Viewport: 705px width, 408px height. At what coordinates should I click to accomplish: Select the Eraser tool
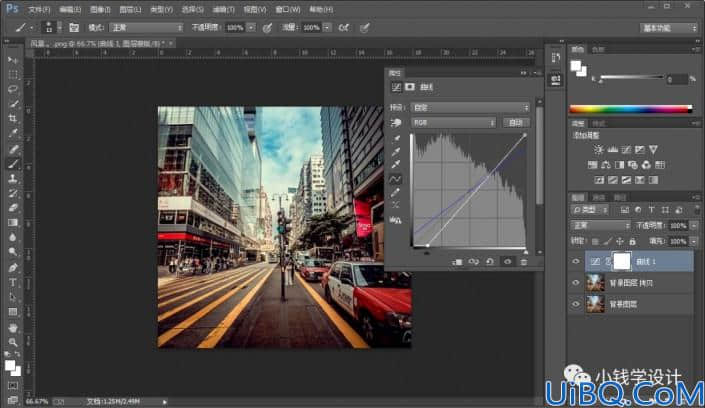point(13,208)
